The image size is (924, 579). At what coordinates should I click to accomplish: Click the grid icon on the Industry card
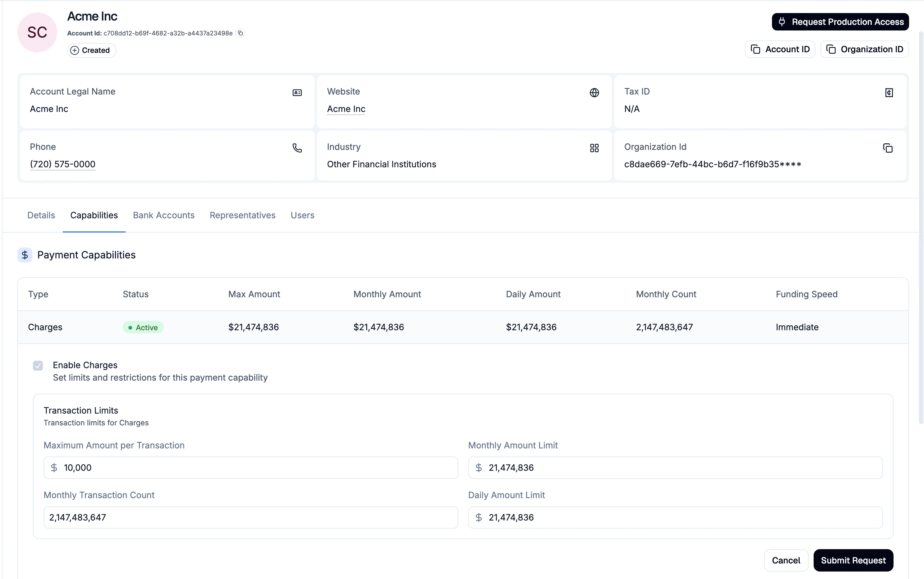(594, 148)
